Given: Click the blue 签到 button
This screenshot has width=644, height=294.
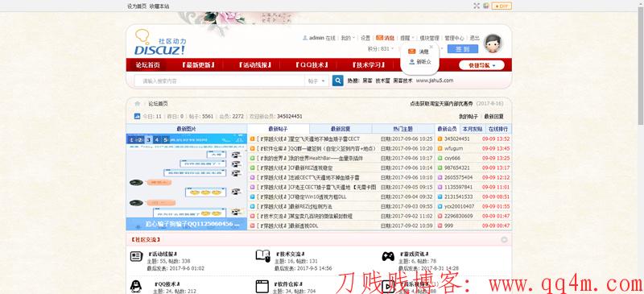Looking at the screenshot, I should (462, 49).
